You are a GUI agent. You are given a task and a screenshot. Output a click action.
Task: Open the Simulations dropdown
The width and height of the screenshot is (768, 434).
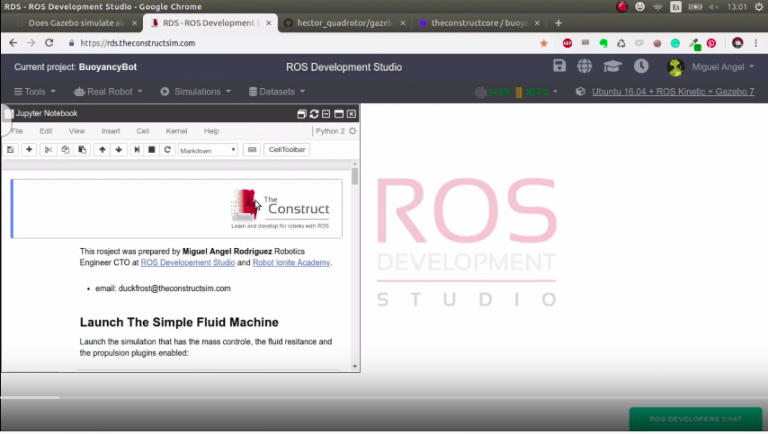coord(195,92)
